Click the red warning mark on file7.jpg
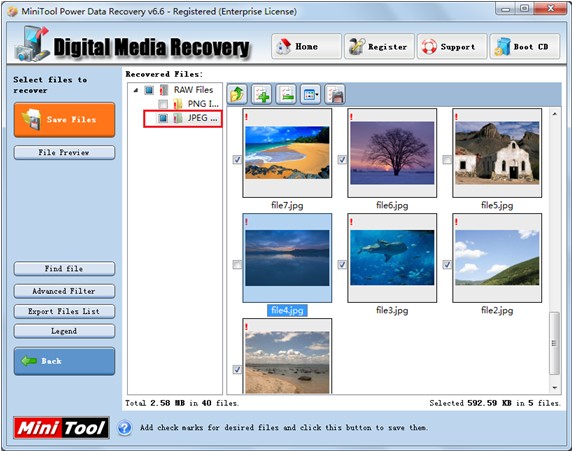The width and height of the screenshot is (572, 451). tap(247, 117)
